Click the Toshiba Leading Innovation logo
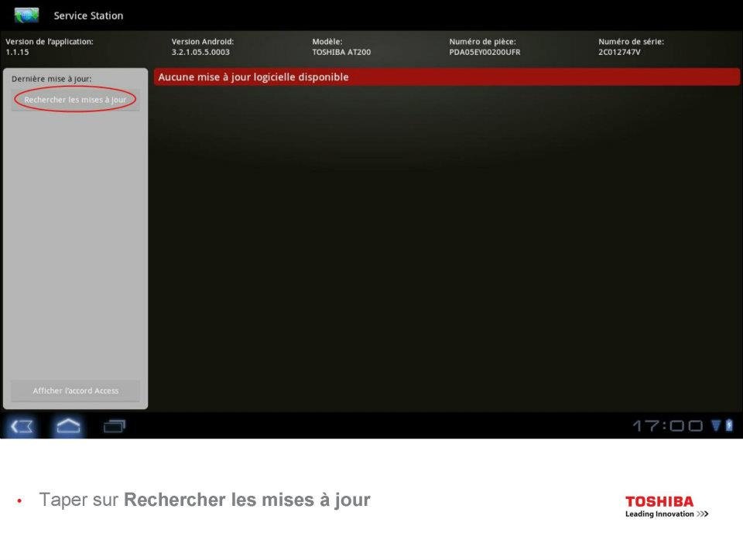 click(x=666, y=507)
